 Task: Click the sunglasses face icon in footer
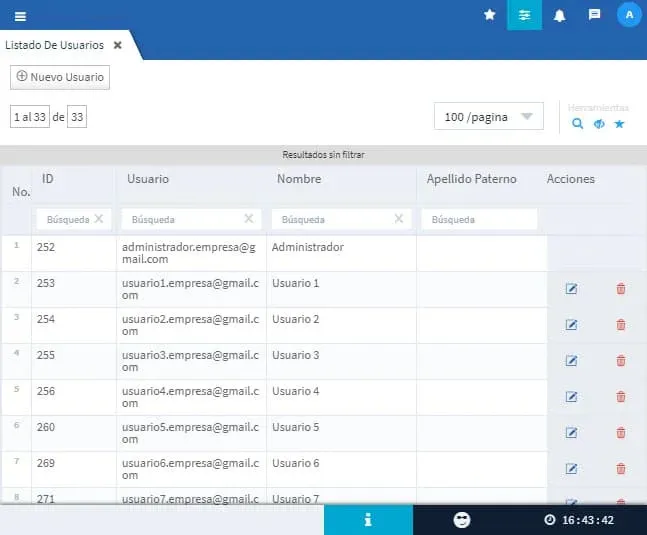click(x=462, y=520)
